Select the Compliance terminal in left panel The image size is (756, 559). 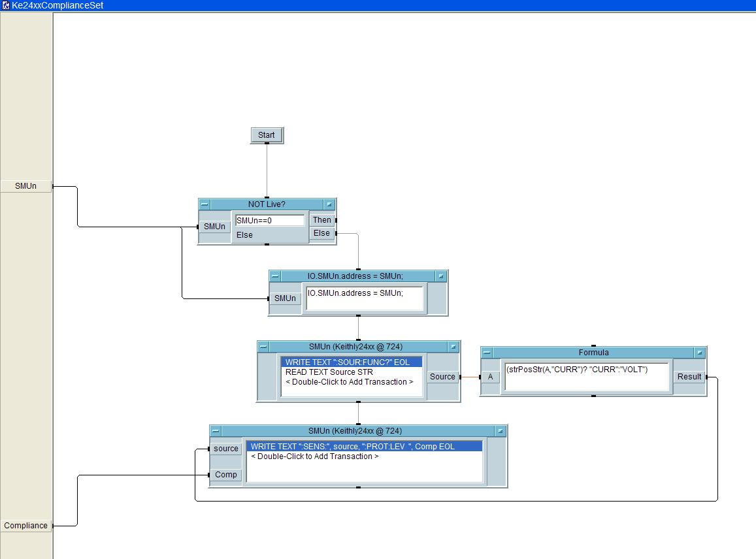[26, 526]
